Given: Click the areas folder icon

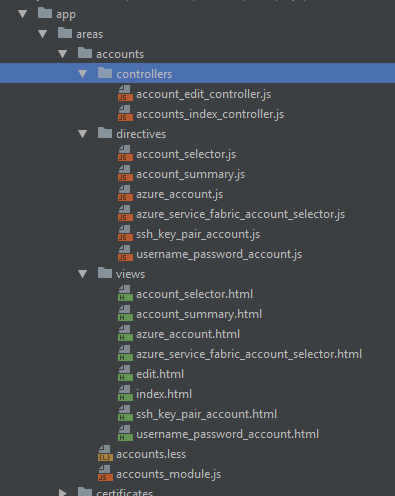Looking at the screenshot, I should [65, 33].
